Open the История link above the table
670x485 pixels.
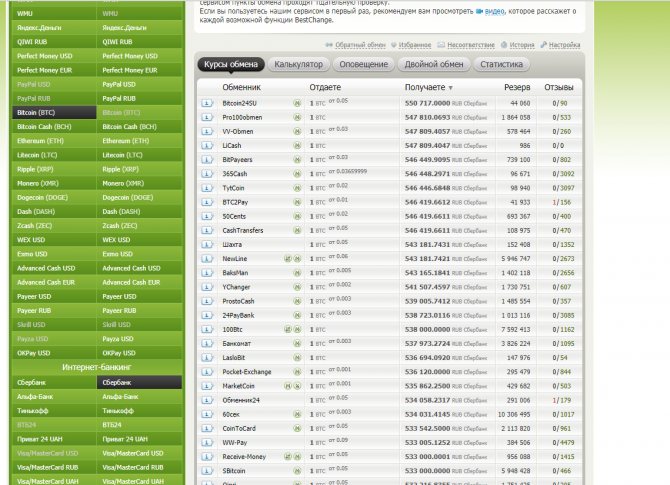(521, 45)
